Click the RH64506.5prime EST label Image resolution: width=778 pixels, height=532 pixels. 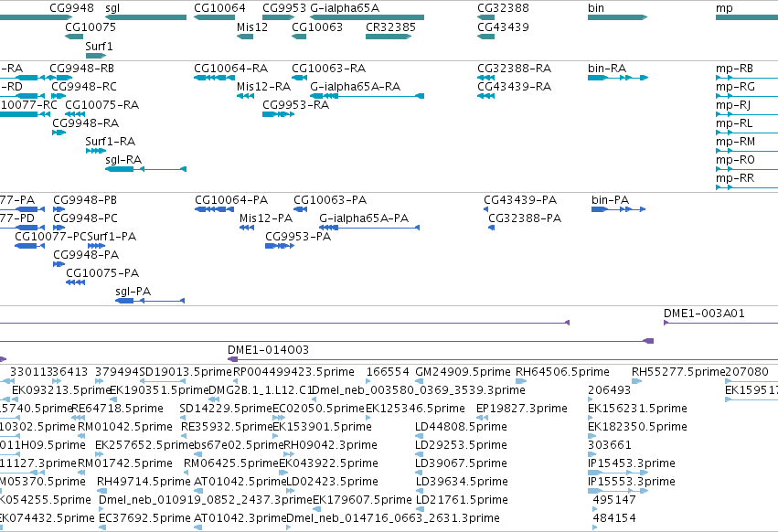(562, 372)
